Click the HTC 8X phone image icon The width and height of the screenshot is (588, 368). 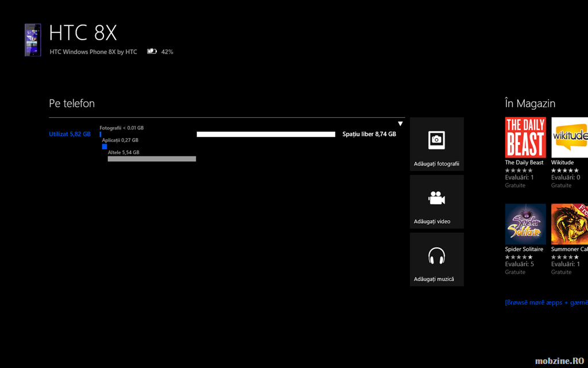[x=33, y=40]
